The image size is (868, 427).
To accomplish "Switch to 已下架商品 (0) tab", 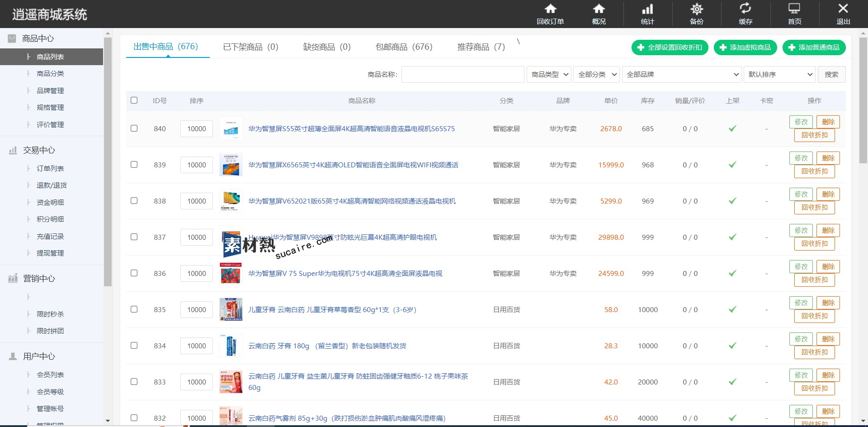I will [250, 47].
